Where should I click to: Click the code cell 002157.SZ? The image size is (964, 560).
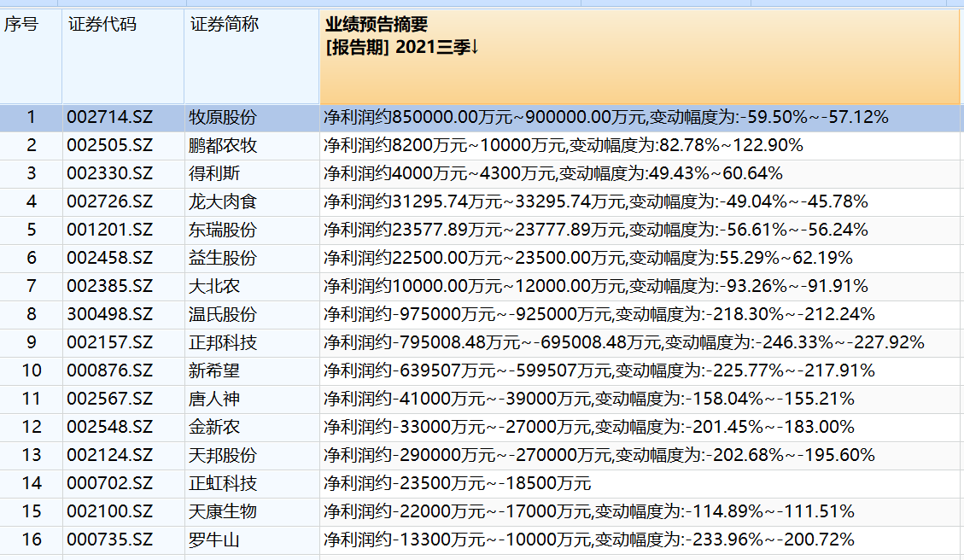[x=109, y=342]
